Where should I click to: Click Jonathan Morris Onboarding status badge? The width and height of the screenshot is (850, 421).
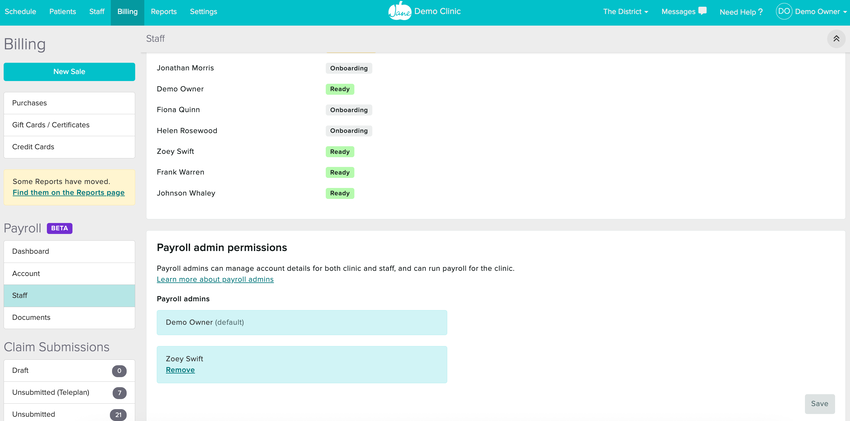click(x=348, y=69)
